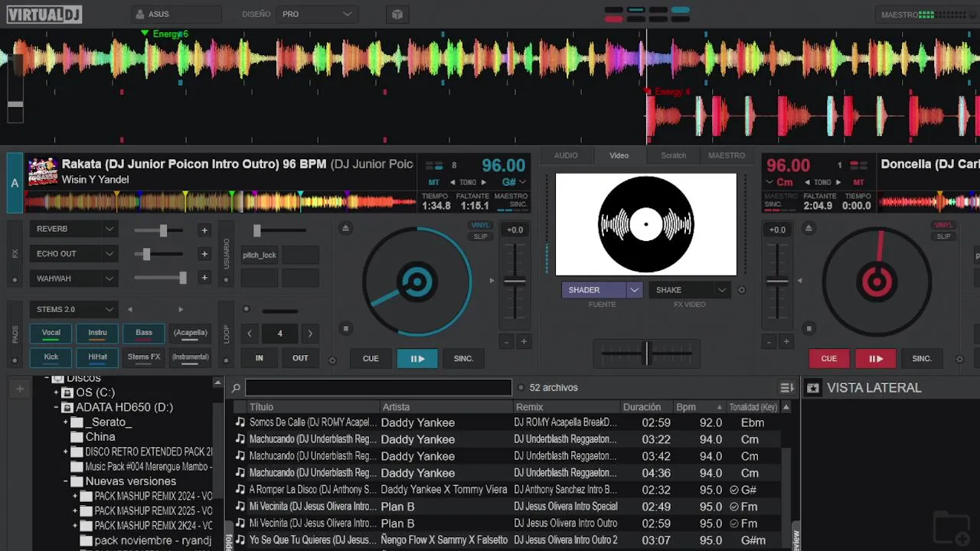Click the right deck stop icon
This screenshot has height=551, width=980.
coord(809,328)
